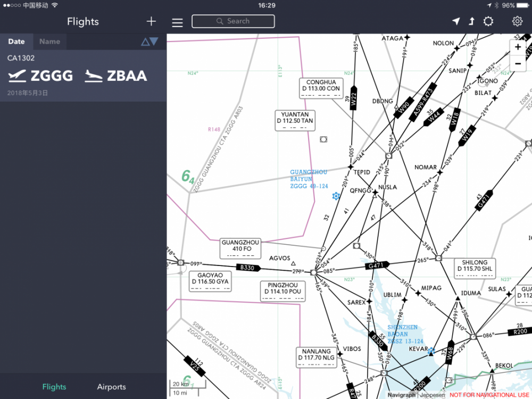Tap the NOMAR waypoint star
Image resolution: width=532 pixels, height=399 pixels.
(440, 172)
